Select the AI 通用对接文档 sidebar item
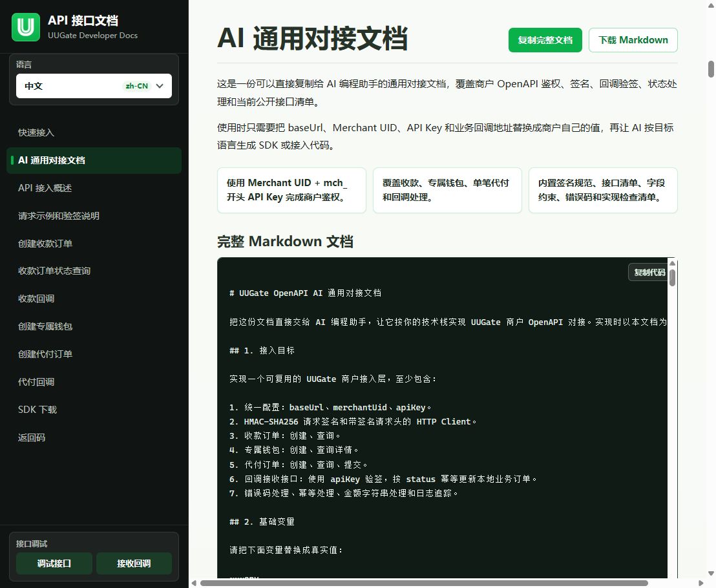Image resolution: width=716 pixels, height=588 pixels. click(94, 160)
